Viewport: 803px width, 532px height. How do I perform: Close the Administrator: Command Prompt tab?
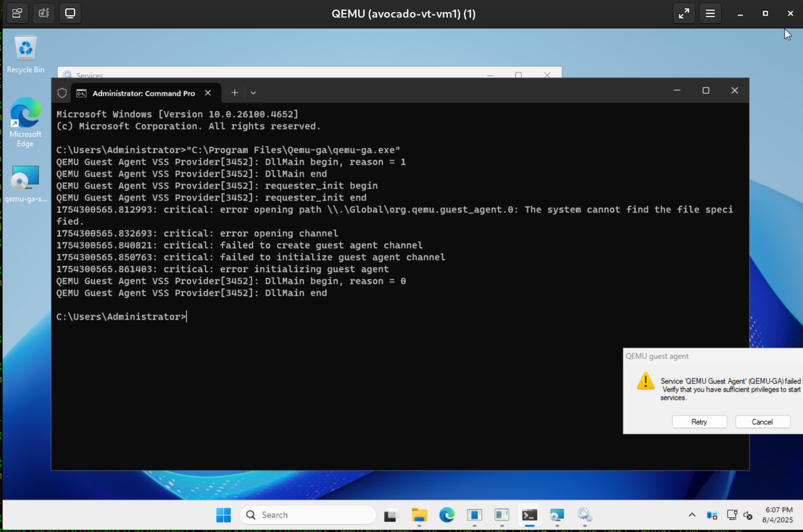[208, 93]
